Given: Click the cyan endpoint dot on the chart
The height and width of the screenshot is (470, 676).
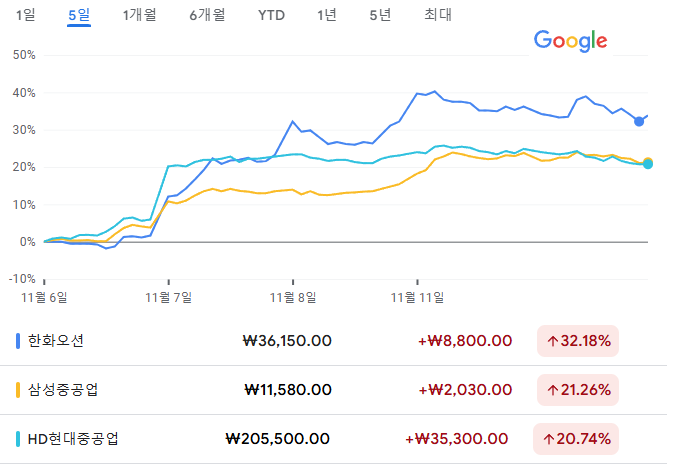Looking at the screenshot, I should point(648,164).
